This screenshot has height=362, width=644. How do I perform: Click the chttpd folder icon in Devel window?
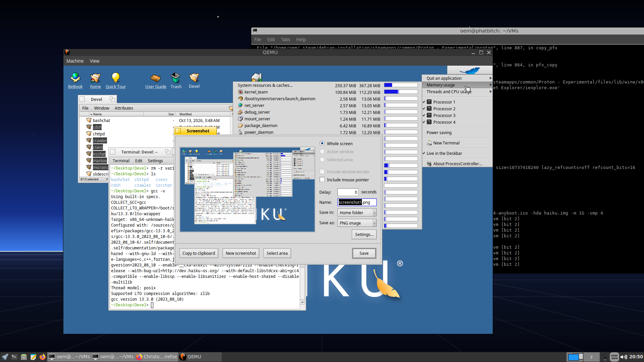(x=89, y=134)
